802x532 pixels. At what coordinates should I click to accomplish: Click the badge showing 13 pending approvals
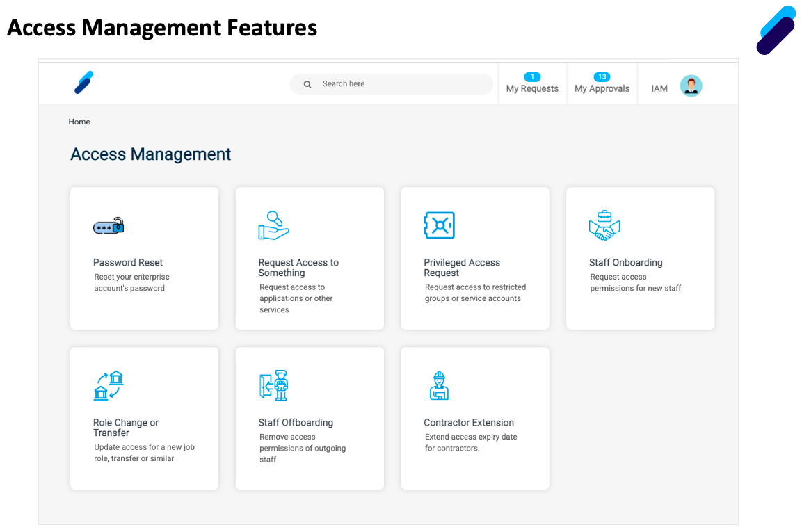(x=602, y=76)
